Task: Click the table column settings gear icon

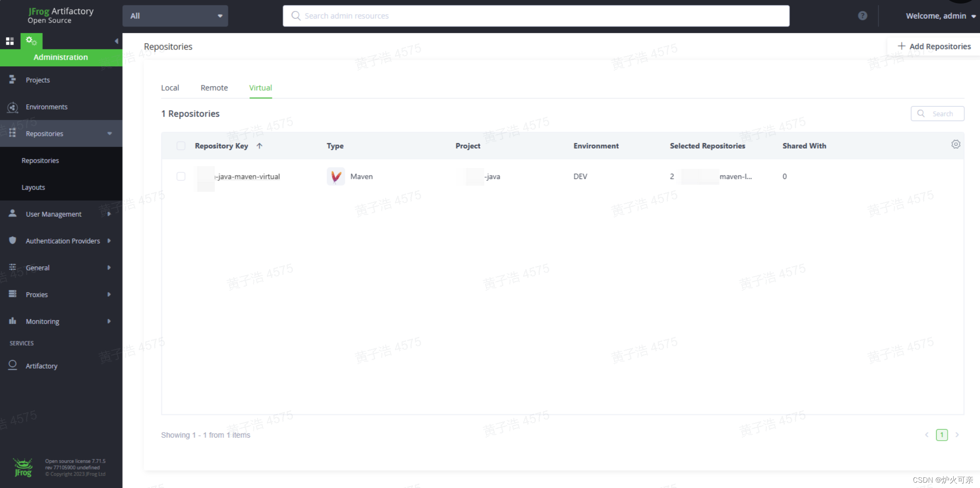Action: 956,145
